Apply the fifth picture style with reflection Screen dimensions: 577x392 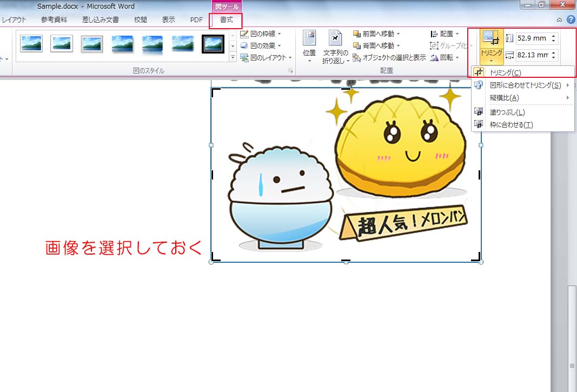click(x=152, y=43)
